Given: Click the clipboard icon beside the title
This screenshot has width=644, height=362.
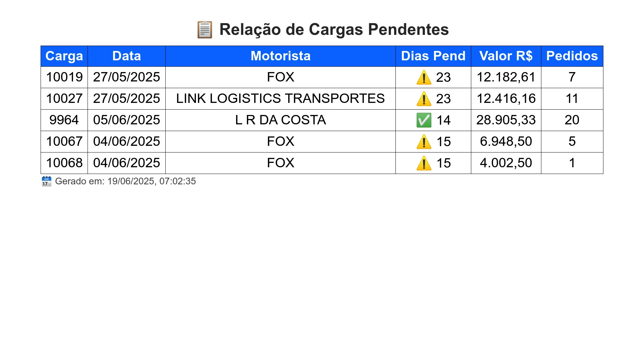Looking at the screenshot, I should point(205,29).
